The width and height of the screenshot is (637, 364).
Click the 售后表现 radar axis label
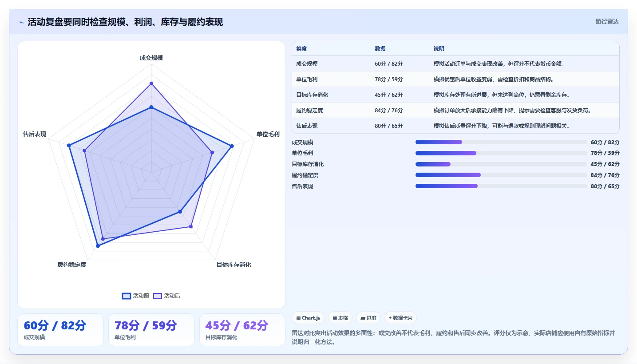click(35, 134)
